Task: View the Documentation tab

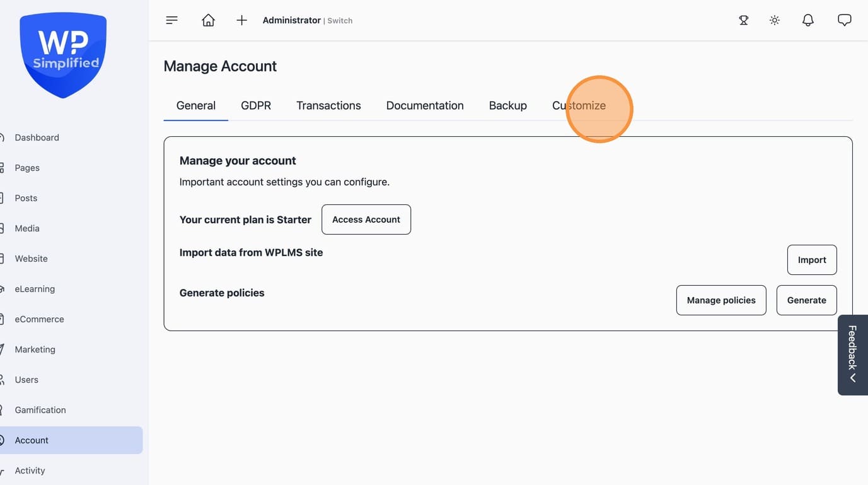Action: [x=425, y=105]
